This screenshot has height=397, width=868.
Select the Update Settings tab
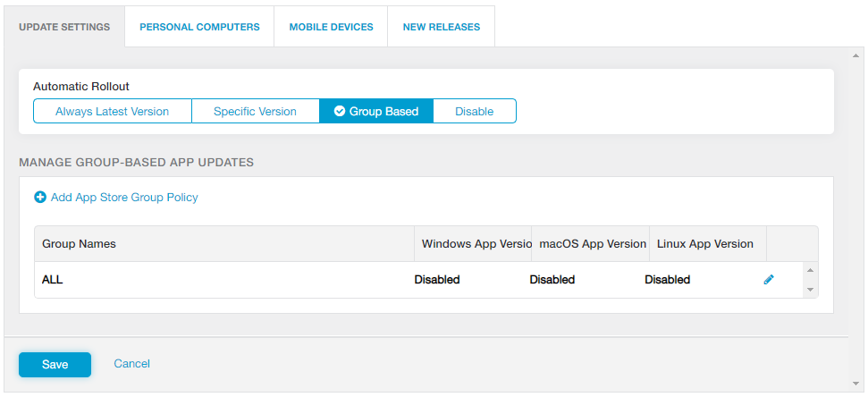(x=64, y=27)
